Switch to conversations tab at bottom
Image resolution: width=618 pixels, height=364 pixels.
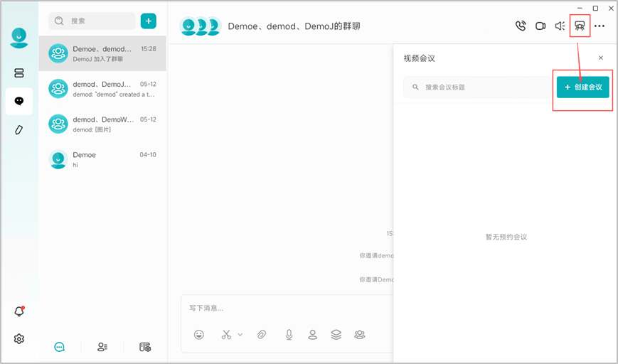pos(60,347)
